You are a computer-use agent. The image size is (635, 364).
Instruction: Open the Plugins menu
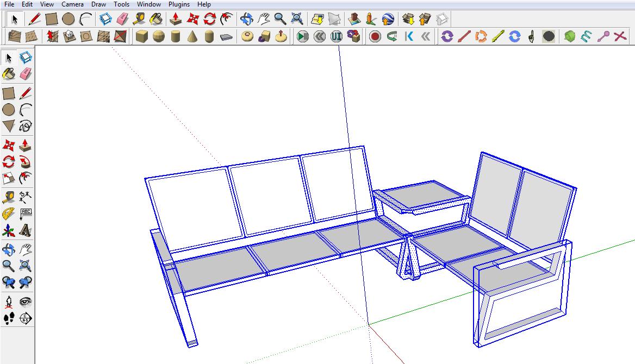coord(178,4)
